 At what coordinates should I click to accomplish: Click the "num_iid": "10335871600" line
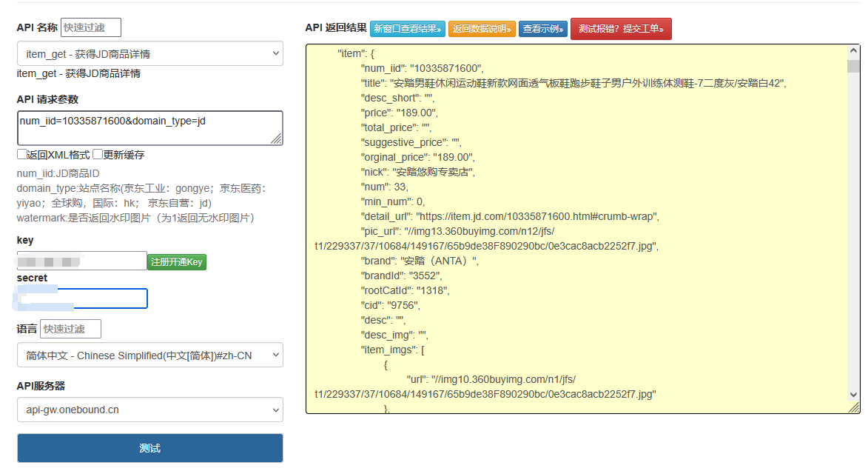coord(423,68)
